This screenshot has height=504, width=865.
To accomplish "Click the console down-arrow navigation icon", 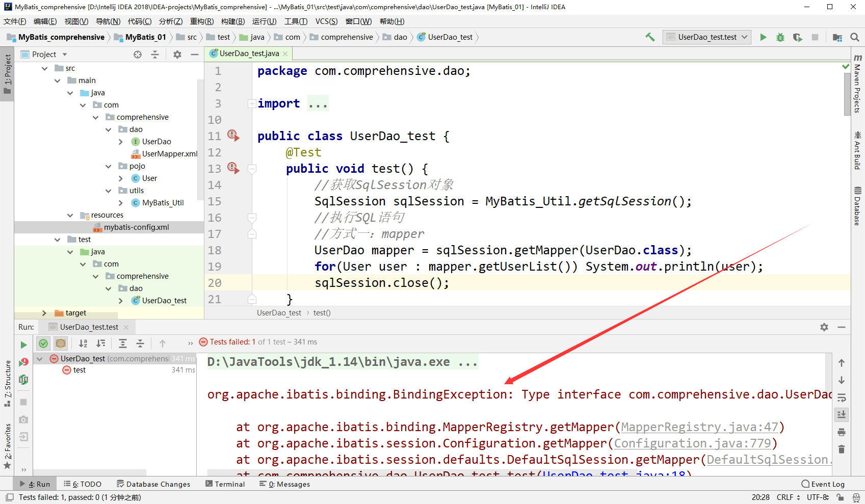I will coord(842,380).
